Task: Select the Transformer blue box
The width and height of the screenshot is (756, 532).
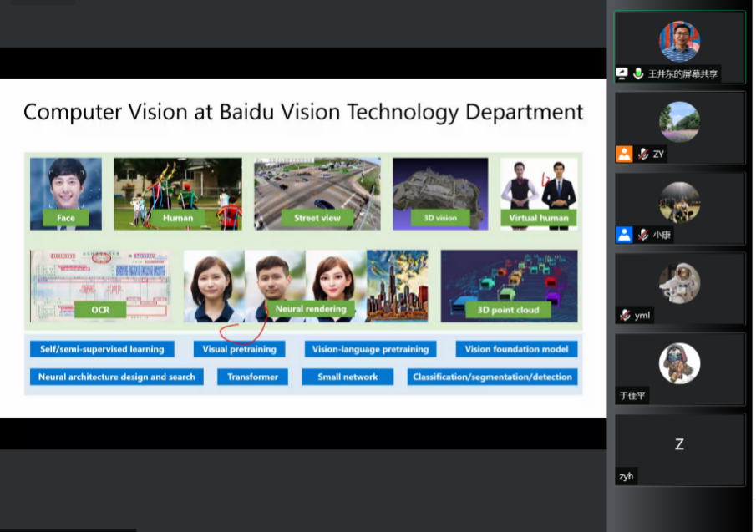Action: click(x=253, y=377)
